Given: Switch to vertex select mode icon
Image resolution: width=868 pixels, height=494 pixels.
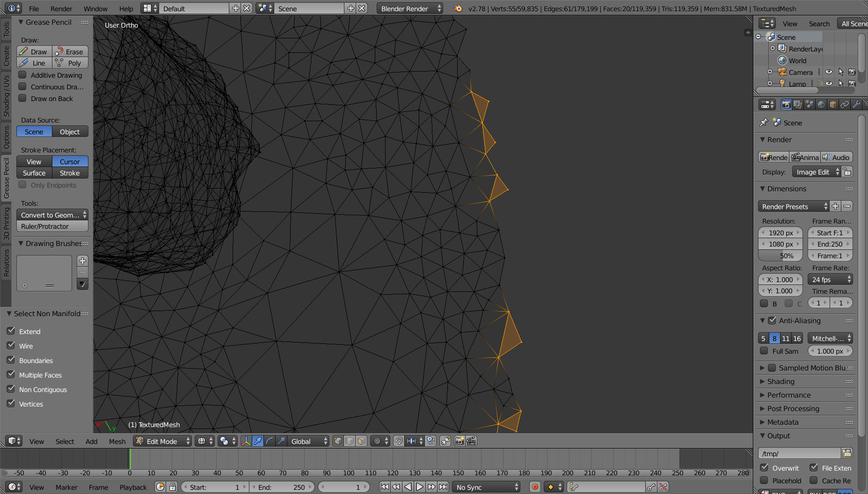Looking at the screenshot, I should coord(338,441).
